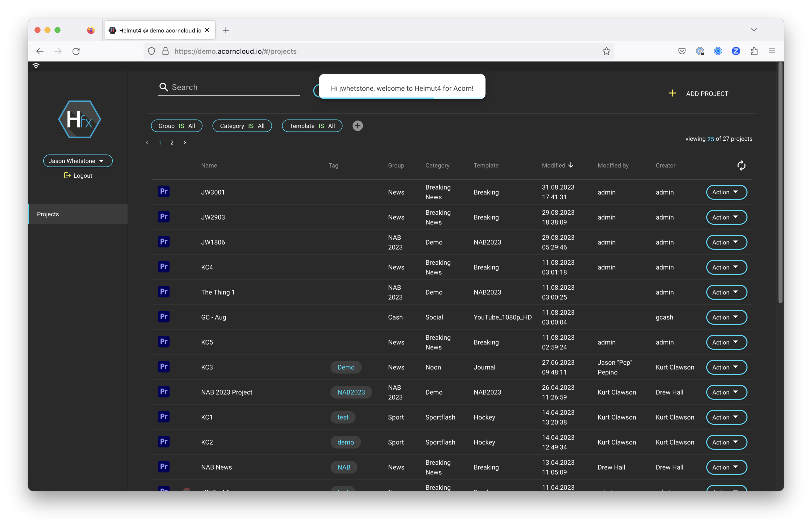The height and width of the screenshot is (528, 812).
Task: Click the Helmut4 hexagon logo
Action: [79, 119]
